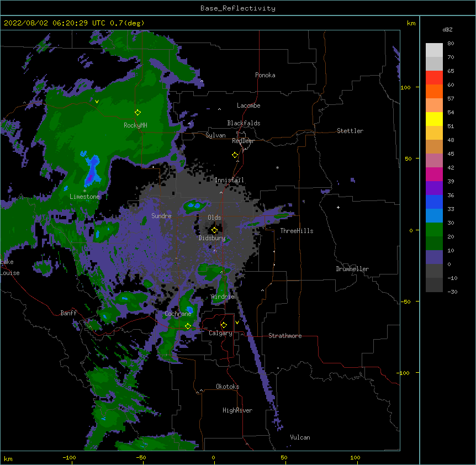This screenshot has width=476, height=465.
Task: Pick the magenta legend swatch between 39 and 42
Action: point(434,174)
